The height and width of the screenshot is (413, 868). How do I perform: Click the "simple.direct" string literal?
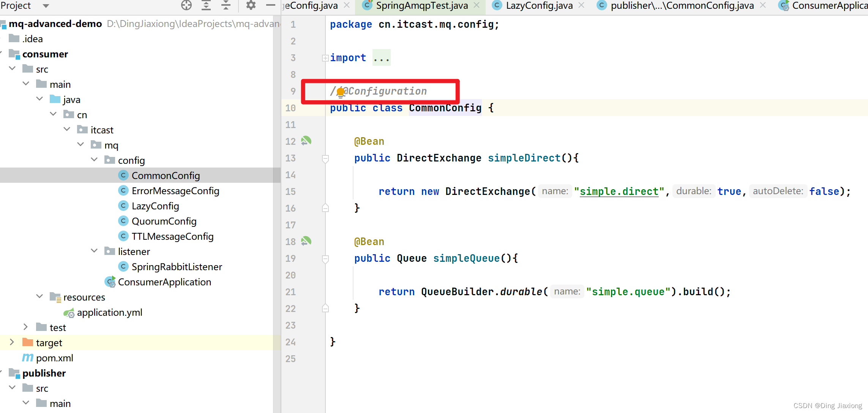pyautogui.click(x=619, y=191)
